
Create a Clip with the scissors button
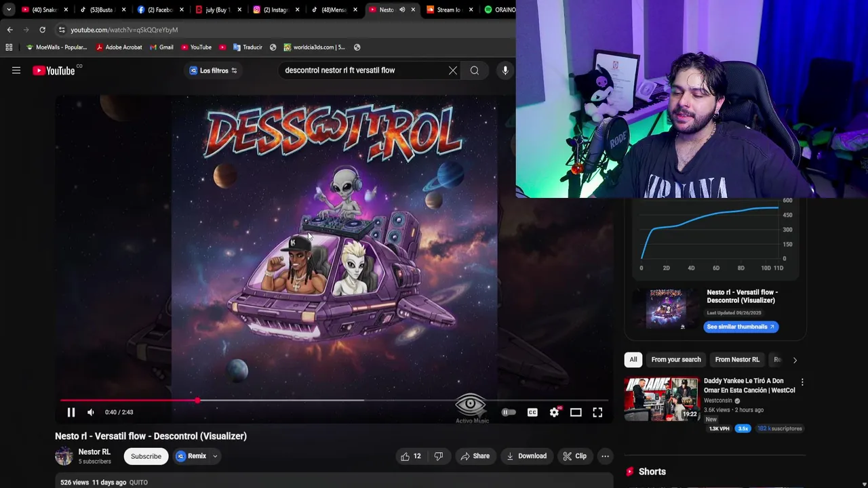point(574,456)
